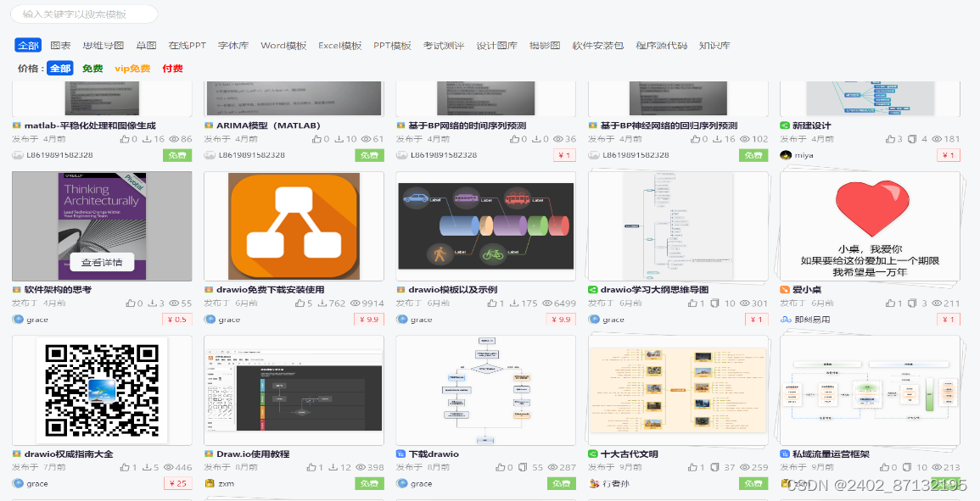Like the Draw.io使用教程 item
Screen dimensions: 980x501
(x=311, y=467)
